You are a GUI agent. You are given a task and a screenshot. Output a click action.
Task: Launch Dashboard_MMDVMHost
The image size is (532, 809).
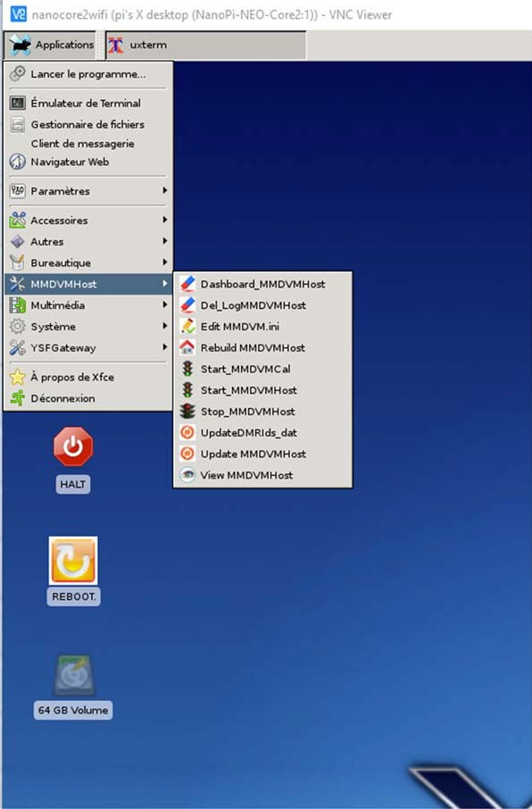click(262, 284)
